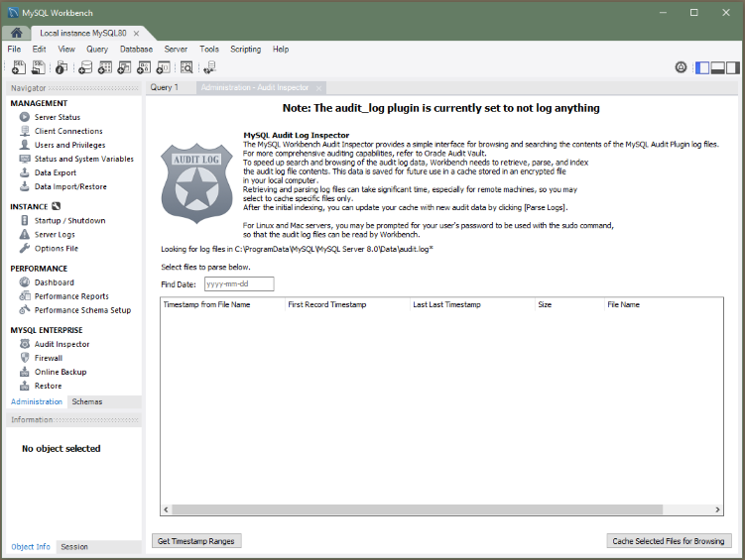Image resolution: width=745 pixels, height=560 pixels.
Task: Click the search table data toolbar icon
Action: coord(186,67)
